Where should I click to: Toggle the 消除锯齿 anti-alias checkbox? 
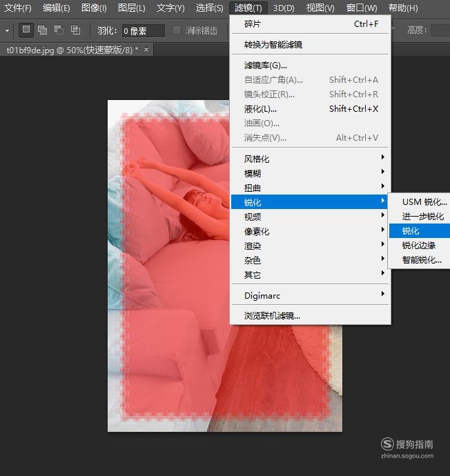[177, 30]
